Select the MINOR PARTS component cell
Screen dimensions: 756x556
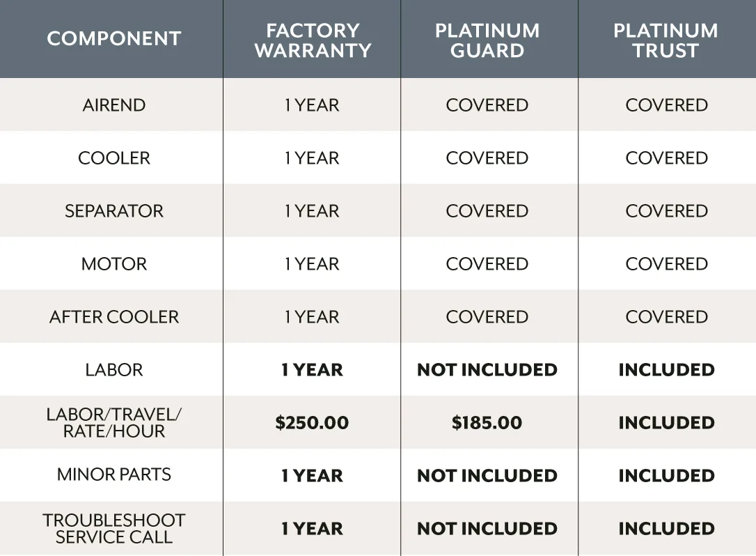pos(114,475)
